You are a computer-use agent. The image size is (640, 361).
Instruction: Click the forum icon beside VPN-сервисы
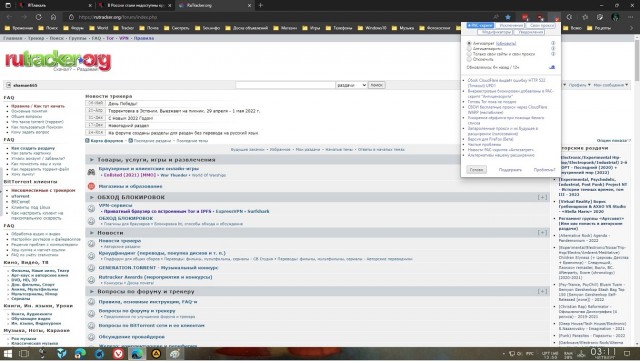click(91, 208)
